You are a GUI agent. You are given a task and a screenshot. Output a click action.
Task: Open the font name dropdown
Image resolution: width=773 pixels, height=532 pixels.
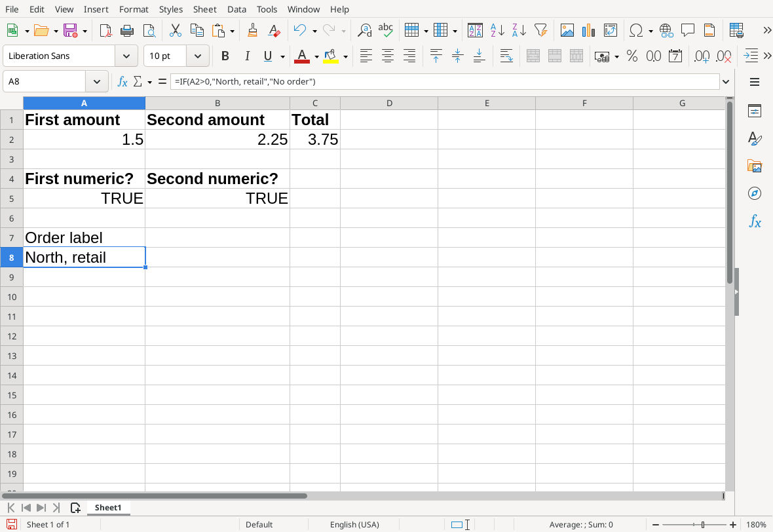(126, 56)
